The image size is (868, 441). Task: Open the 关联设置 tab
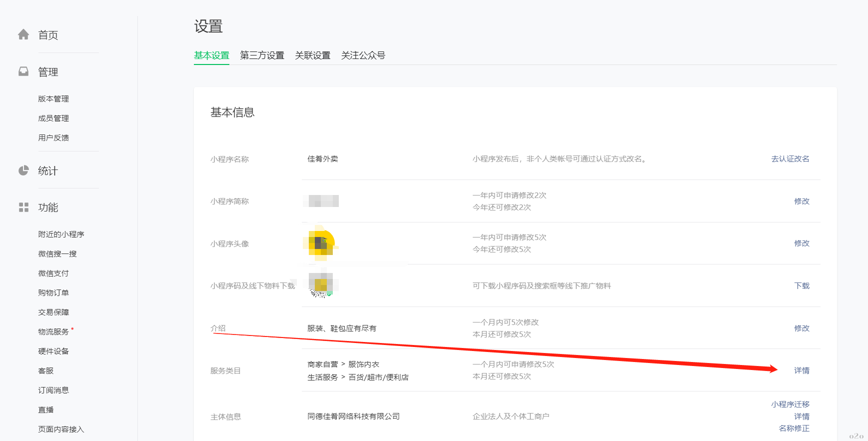coord(312,55)
